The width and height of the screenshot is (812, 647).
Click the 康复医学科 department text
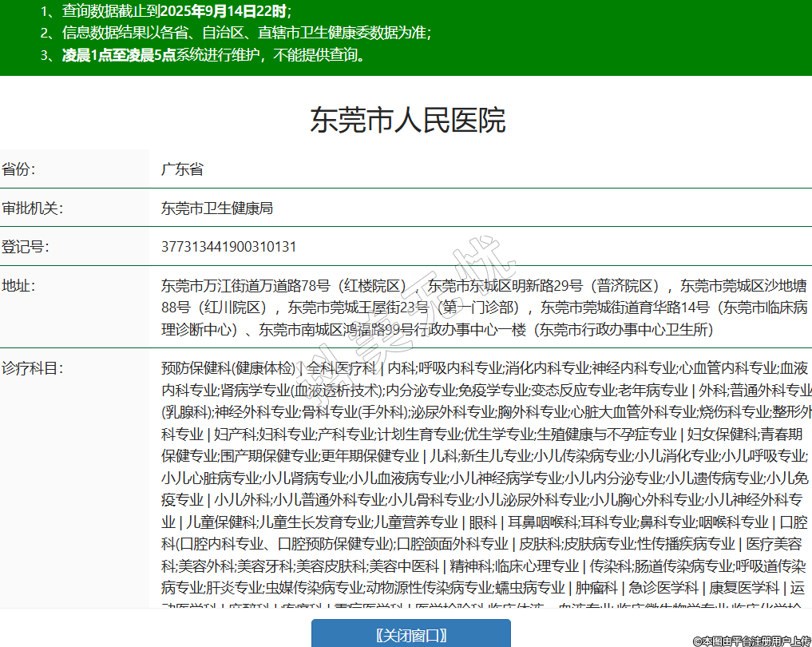pyautogui.click(x=743, y=589)
